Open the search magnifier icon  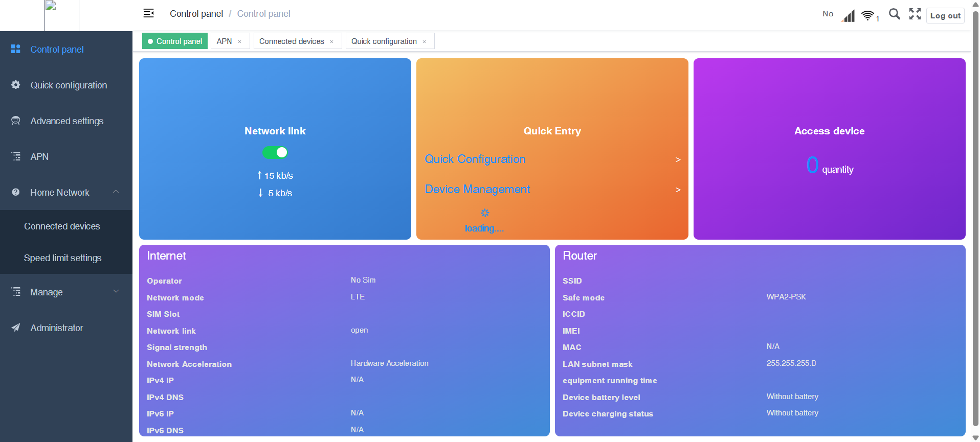coord(894,14)
